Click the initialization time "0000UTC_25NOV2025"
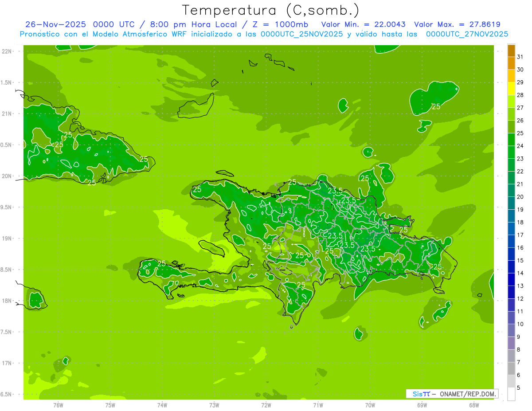Viewport: 532px width, 411px height. [301, 34]
